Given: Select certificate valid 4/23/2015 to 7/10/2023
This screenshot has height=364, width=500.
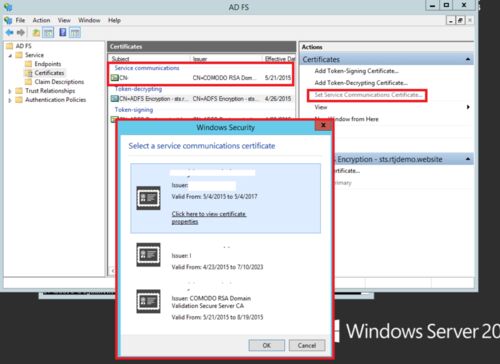Looking at the screenshot, I should pyautogui.click(x=225, y=257).
